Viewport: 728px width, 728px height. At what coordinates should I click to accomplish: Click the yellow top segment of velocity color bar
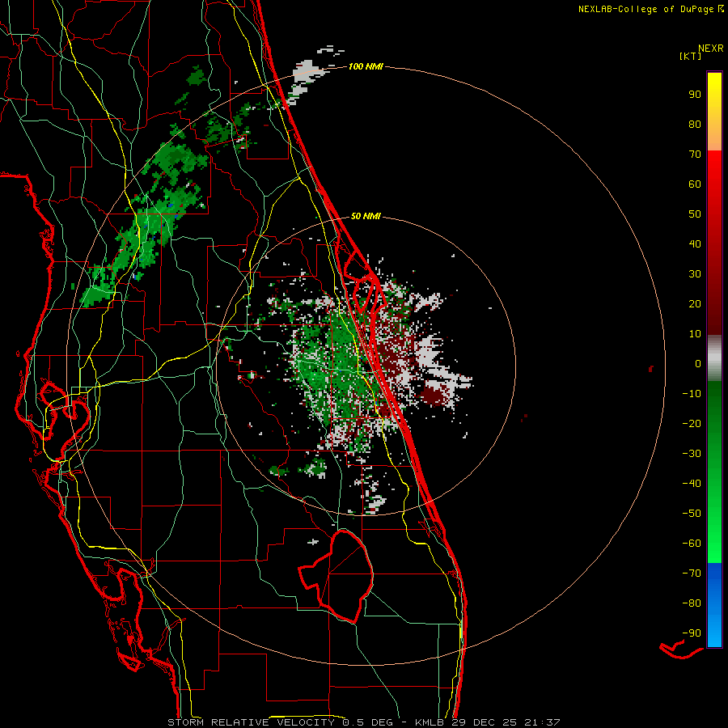(x=714, y=112)
